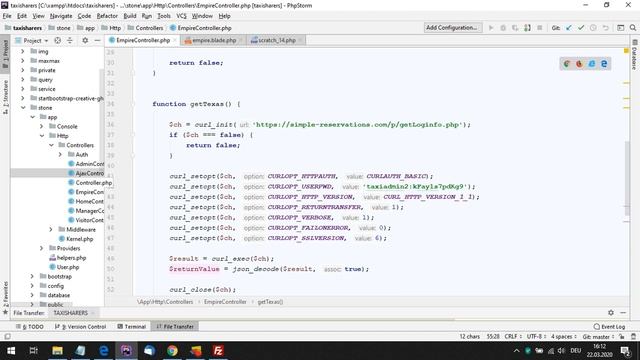The image size is (640, 360).
Task: Click the Debug bug icon
Action: pyautogui.click(x=503, y=28)
